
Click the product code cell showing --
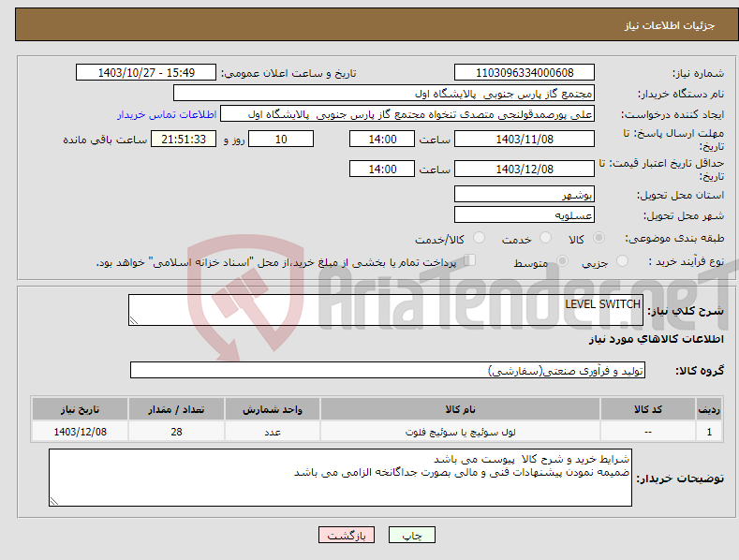coord(647,432)
